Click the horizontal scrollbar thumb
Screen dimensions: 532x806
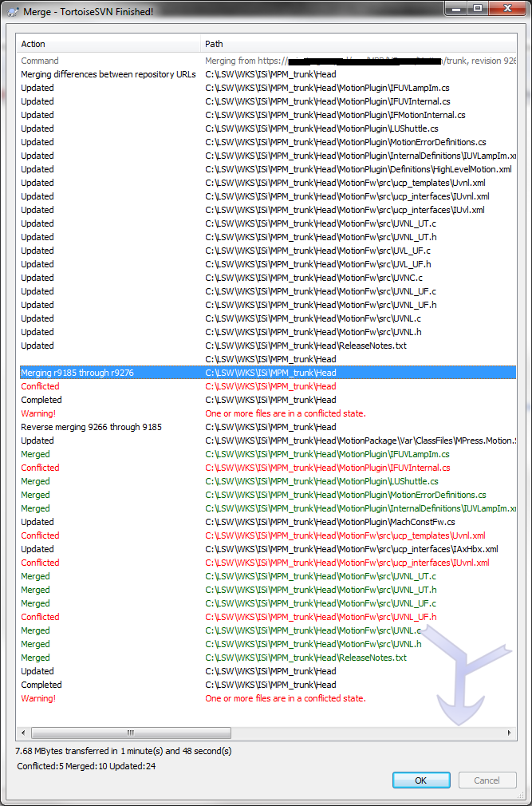click(131, 733)
